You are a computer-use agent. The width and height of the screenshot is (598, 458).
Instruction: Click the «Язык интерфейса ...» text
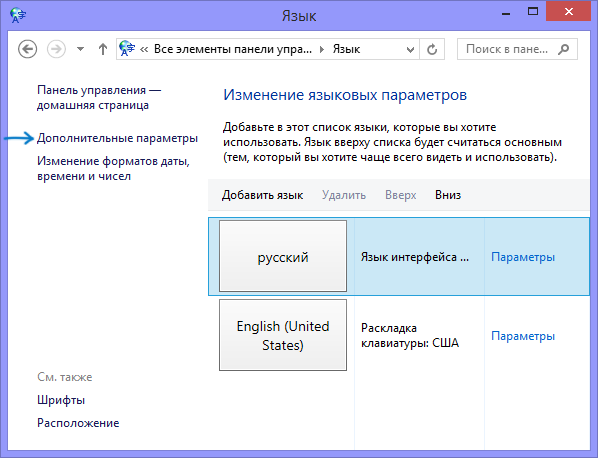pyautogui.click(x=415, y=257)
